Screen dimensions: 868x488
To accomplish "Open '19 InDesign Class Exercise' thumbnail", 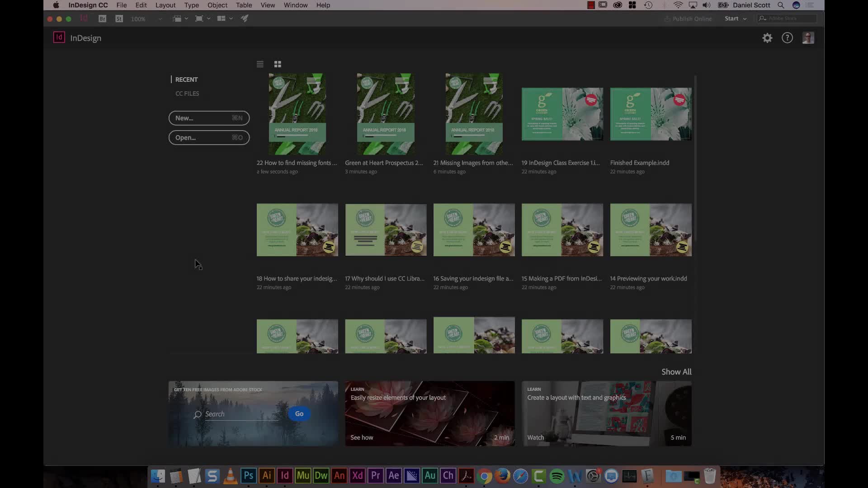I will click(562, 114).
